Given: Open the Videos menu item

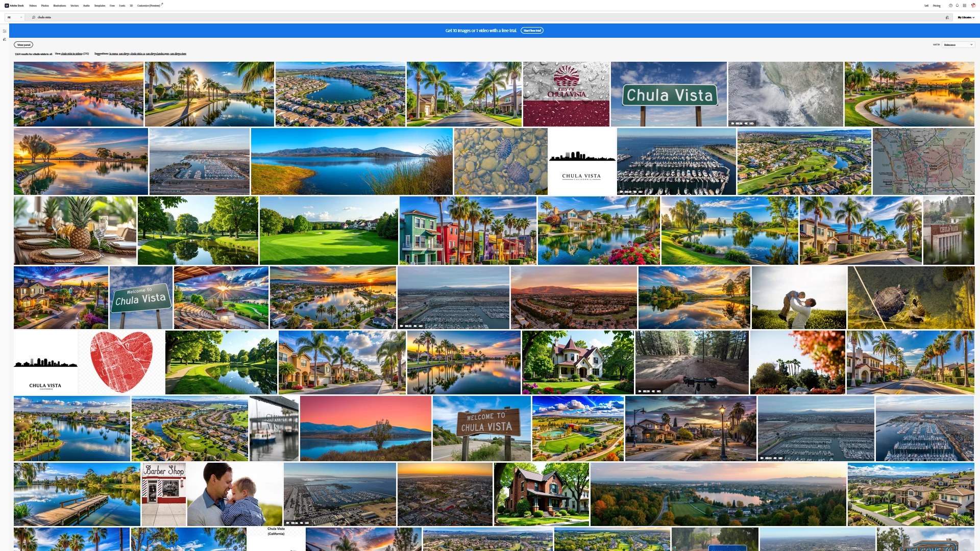Looking at the screenshot, I should 33,6.
